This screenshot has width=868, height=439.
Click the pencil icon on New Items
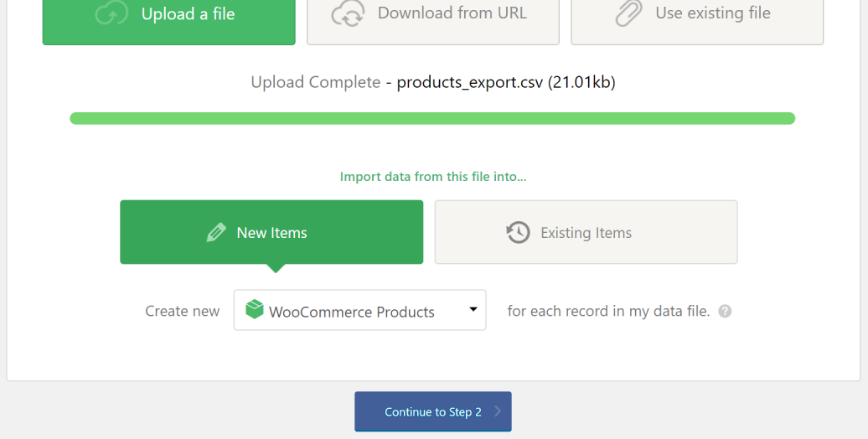pos(216,233)
